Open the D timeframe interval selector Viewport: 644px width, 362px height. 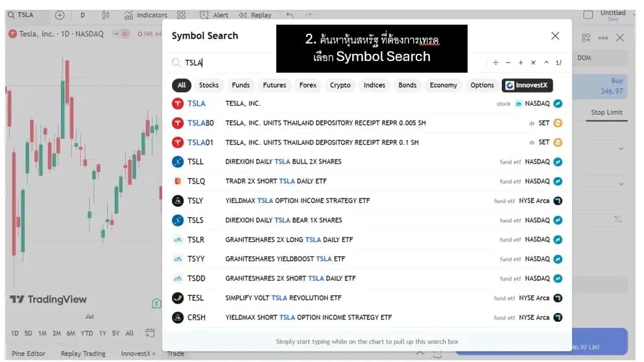pyautogui.click(x=82, y=15)
